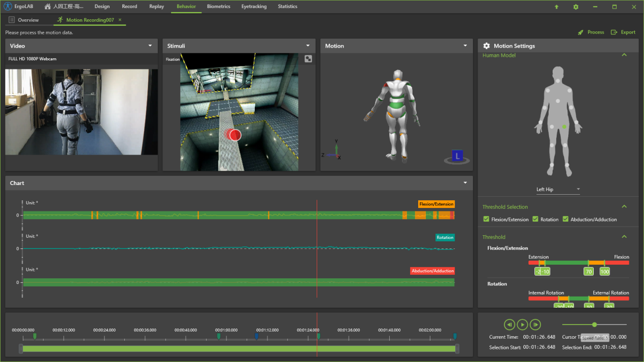The height and width of the screenshot is (362, 644).
Task: Click the red Abduction/Adduction chart tag
Action: [432, 271]
